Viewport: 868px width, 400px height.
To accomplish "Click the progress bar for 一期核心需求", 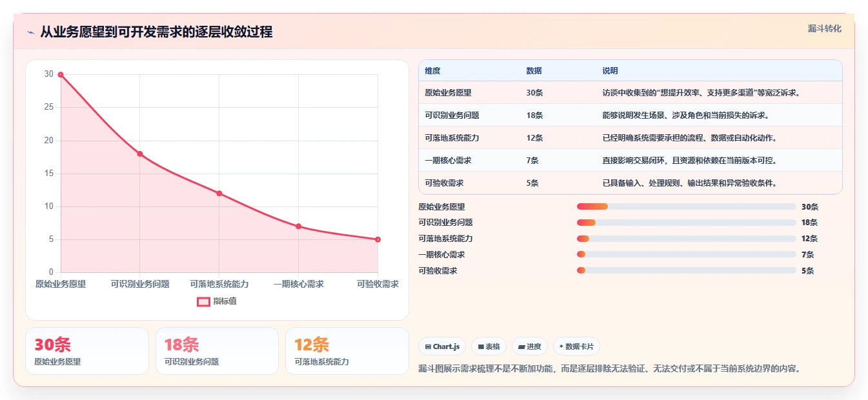I will tap(686, 255).
